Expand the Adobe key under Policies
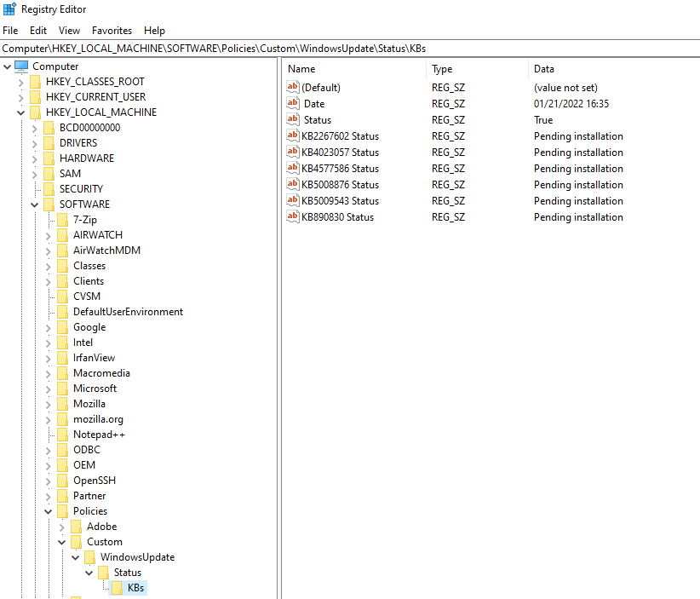The image size is (700, 599). click(x=61, y=527)
